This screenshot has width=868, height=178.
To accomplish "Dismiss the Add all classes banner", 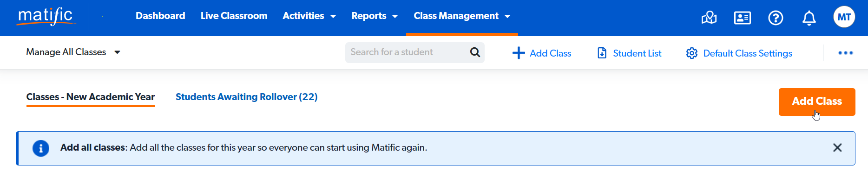I will coord(837,148).
